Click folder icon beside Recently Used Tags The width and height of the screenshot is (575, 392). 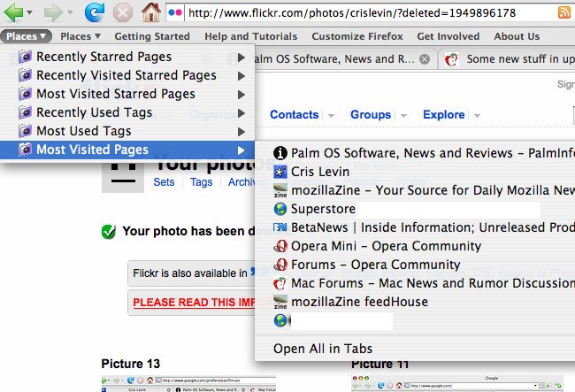(25, 112)
